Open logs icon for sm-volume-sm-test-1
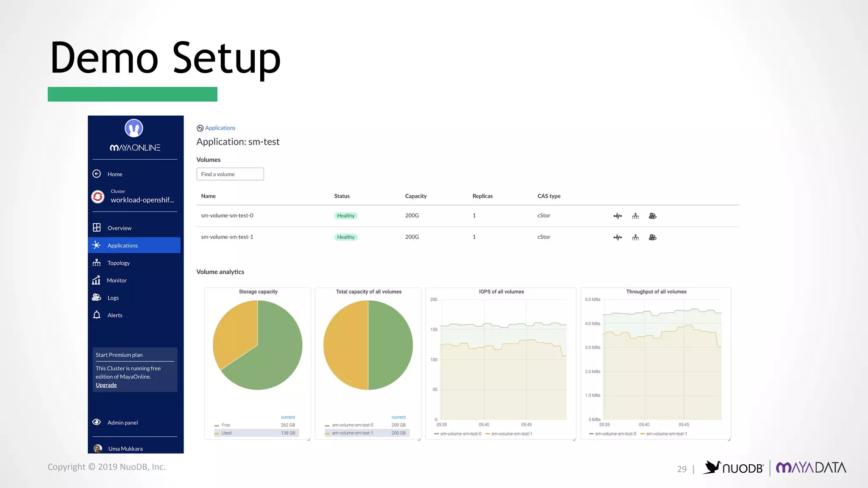This screenshot has width=868, height=488. tap(653, 237)
